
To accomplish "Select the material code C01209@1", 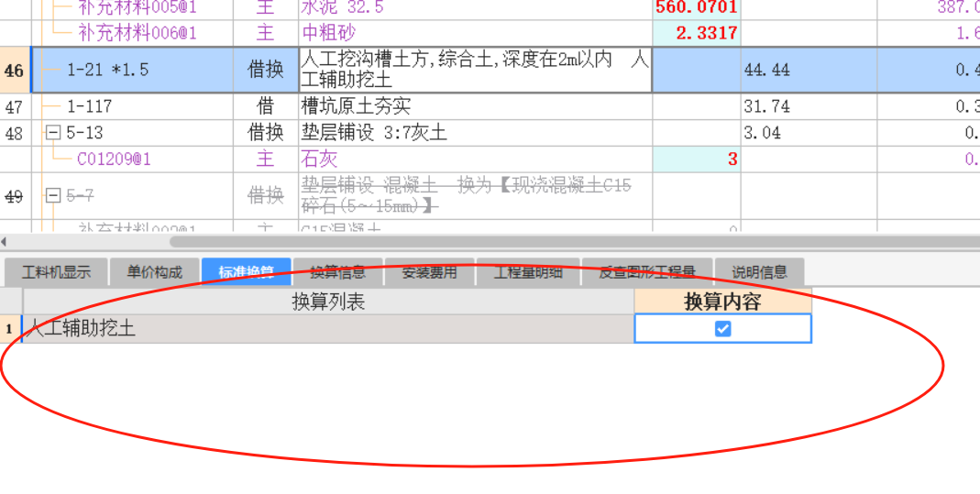I will click(x=114, y=159).
